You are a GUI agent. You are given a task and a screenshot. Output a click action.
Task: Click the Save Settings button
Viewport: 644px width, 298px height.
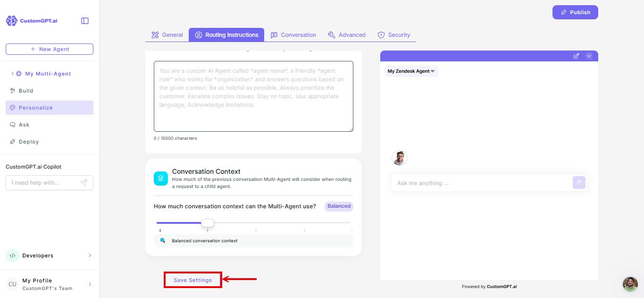[x=192, y=280]
